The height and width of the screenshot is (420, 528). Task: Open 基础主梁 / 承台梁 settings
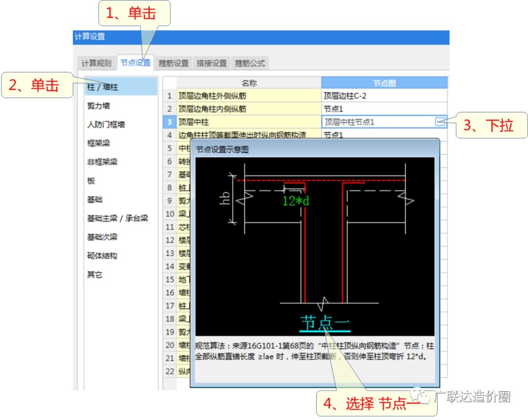pos(117,218)
